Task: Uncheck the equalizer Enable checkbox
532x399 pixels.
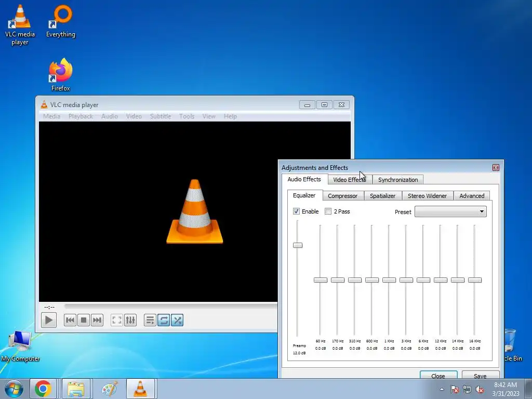Action: coord(296,211)
